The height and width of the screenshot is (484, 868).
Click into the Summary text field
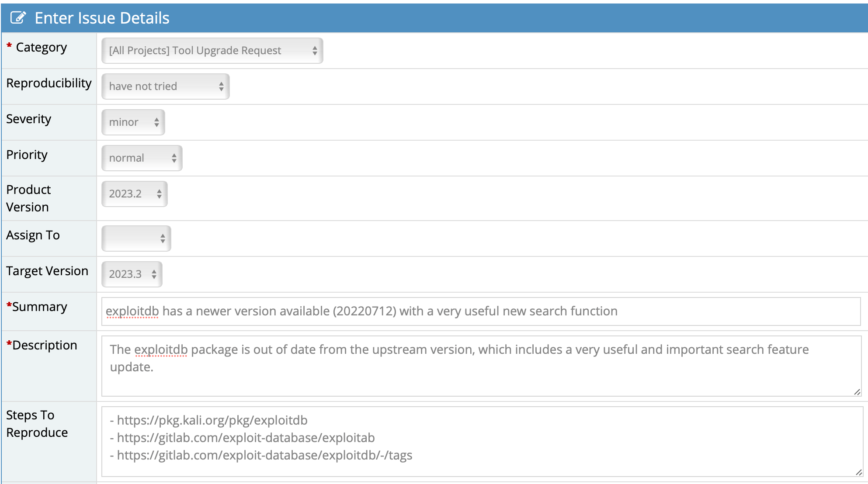481,311
